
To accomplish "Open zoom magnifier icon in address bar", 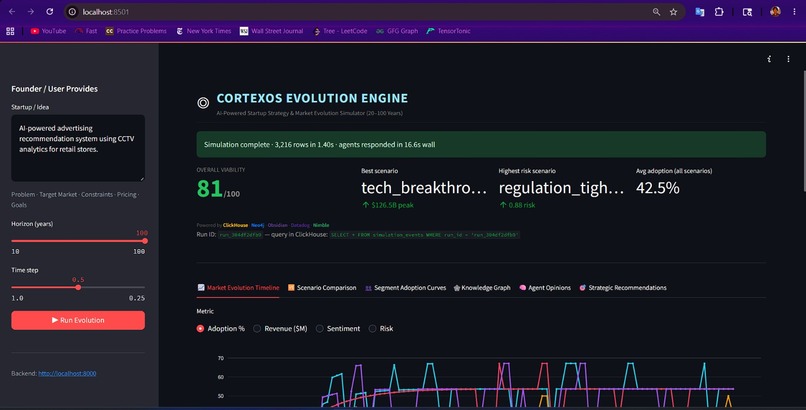I will [x=656, y=12].
